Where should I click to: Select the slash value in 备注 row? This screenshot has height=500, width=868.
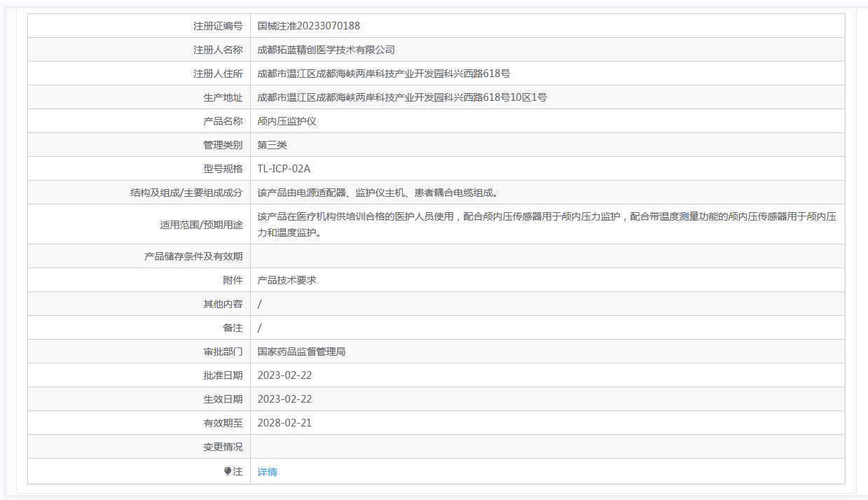pyautogui.click(x=260, y=328)
